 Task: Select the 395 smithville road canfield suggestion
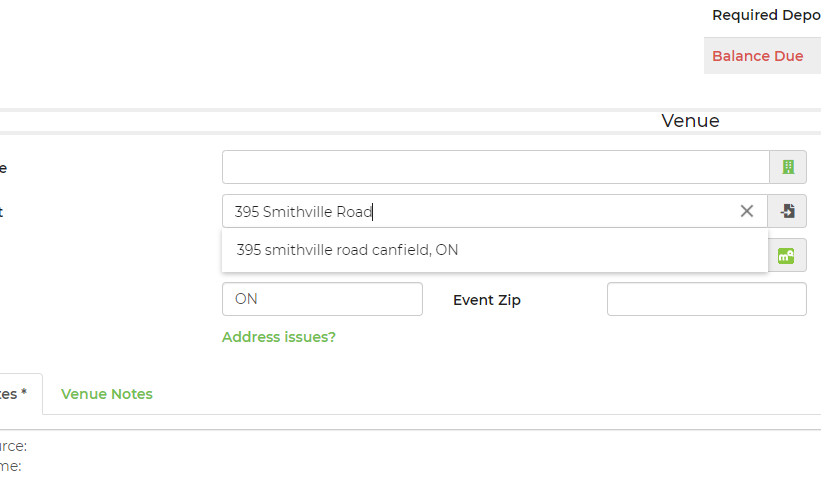click(347, 250)
